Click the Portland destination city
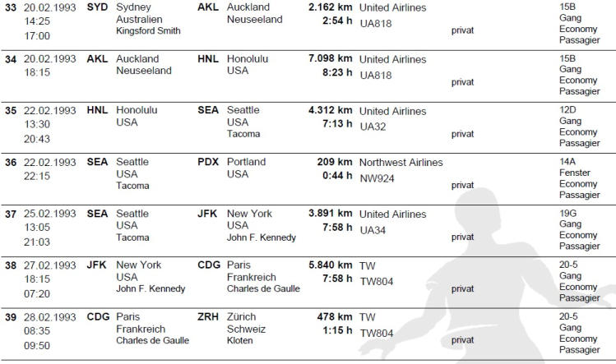Screen dimensions: 616x364 [x=246, y=162]
